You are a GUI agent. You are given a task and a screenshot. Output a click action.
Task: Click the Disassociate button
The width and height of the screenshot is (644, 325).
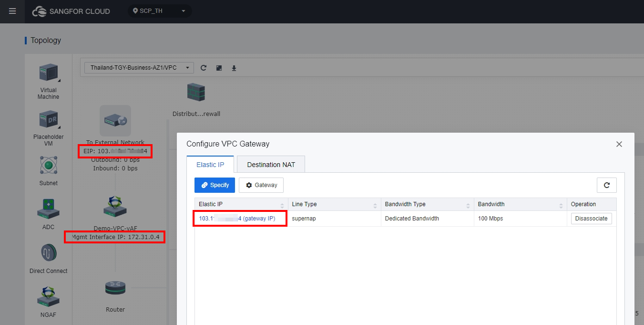(591, 218)
